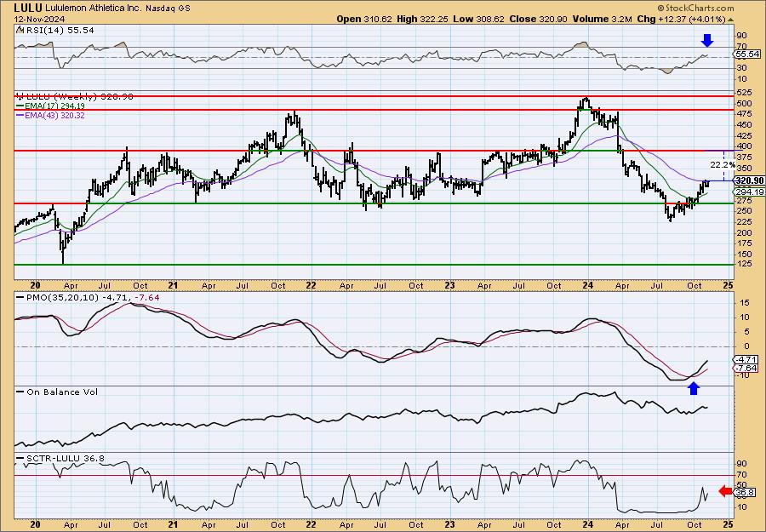
Task: Click the 225 price axis label
Action: [x=744, y=222]
